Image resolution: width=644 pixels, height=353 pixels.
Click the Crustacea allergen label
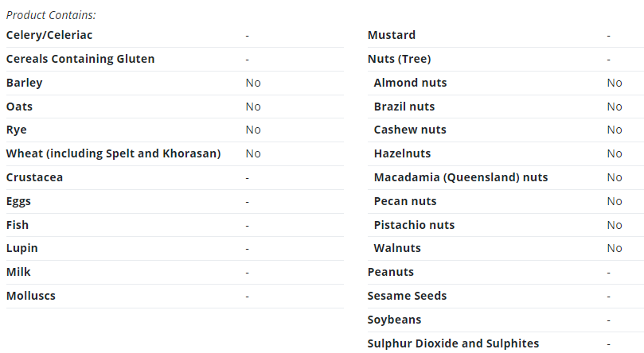coord(34,177)
